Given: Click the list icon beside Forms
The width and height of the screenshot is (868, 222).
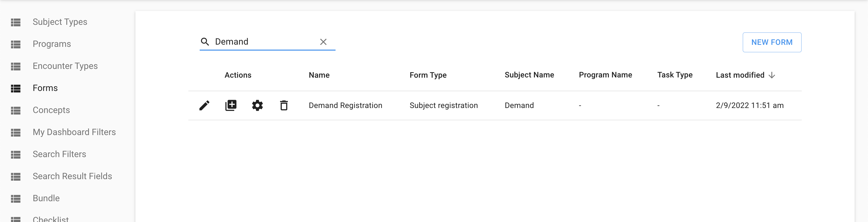Looking at the screenshot, I should pyautogui.click(x=16, y=88).
